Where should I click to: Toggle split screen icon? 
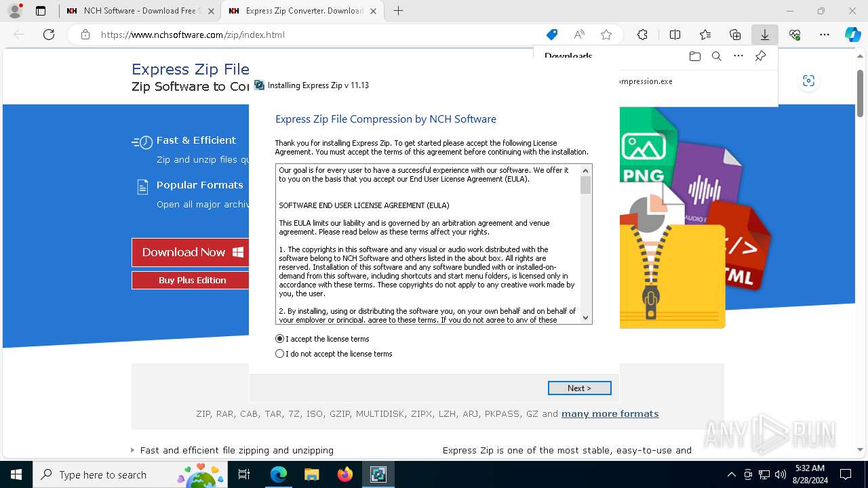coord(675,35)
